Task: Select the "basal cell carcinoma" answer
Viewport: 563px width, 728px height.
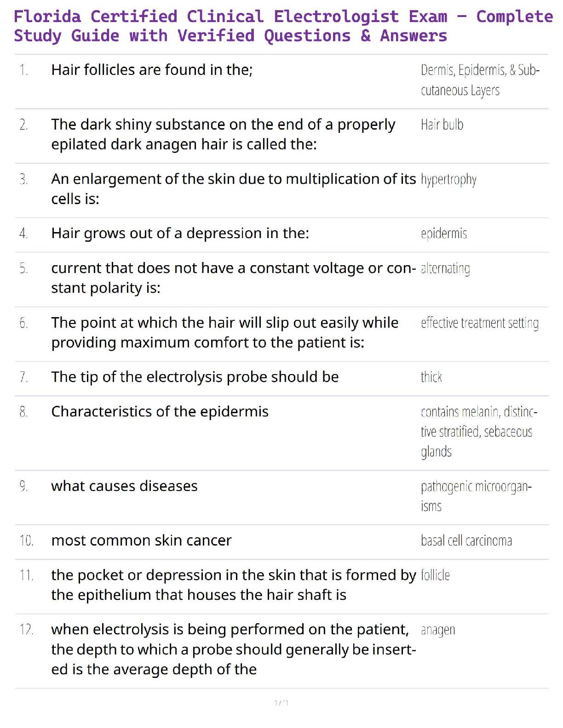Action: pos(466,540)
